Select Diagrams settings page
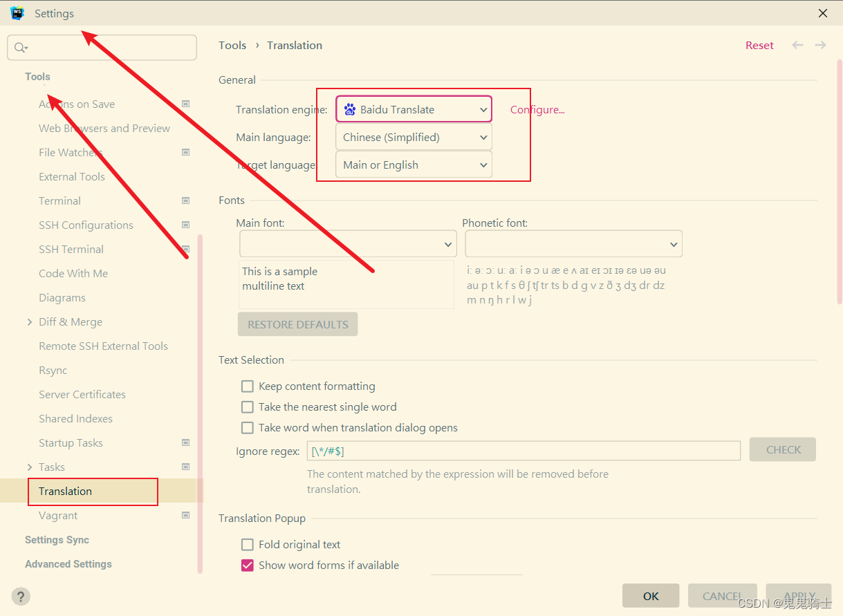The image size is (843, 616). (x=62, y=297)
